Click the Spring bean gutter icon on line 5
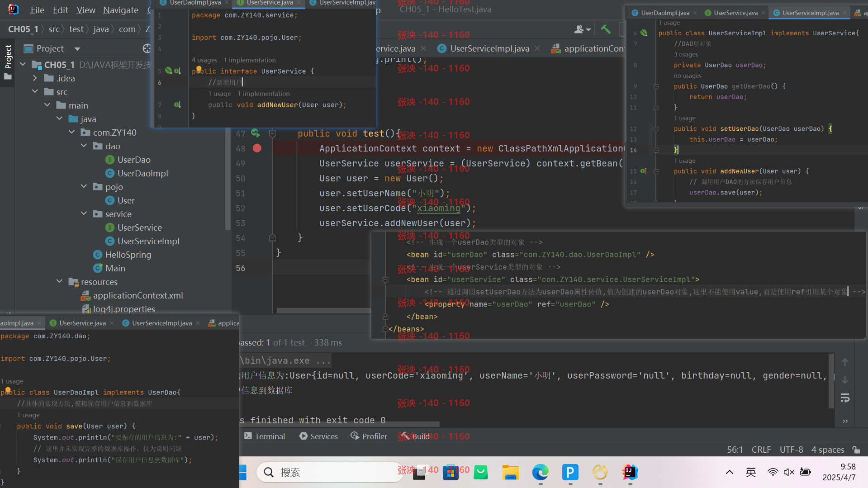Screen dimensions: 868x488 pyautogui.click(x=168, y=71)
